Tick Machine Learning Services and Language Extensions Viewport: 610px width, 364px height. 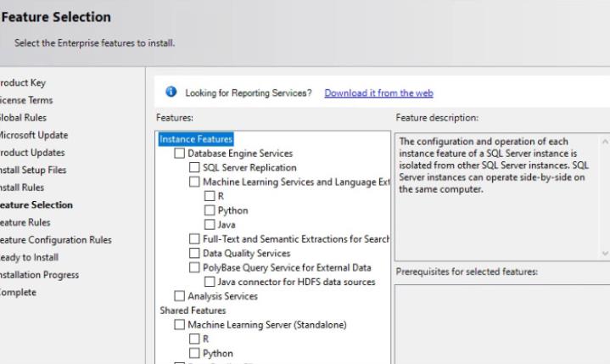194,182
